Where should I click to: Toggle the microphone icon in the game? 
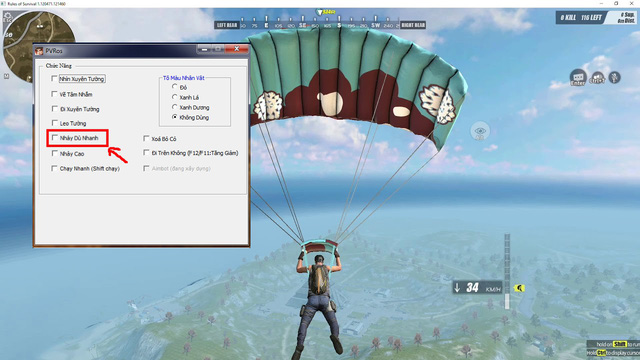(615, 77)
